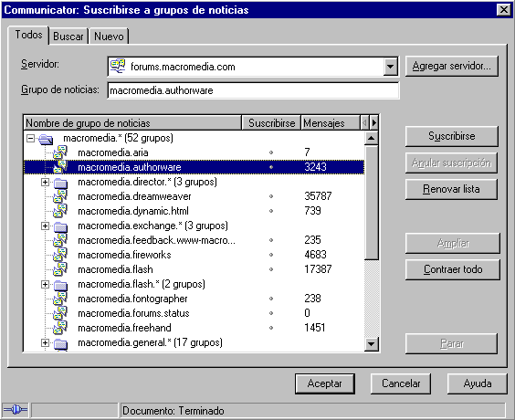The height and width of the screenshot is (420, 515).
Task: Toggle subscription dot for macromedia.flash
Action: coord(271,269)
